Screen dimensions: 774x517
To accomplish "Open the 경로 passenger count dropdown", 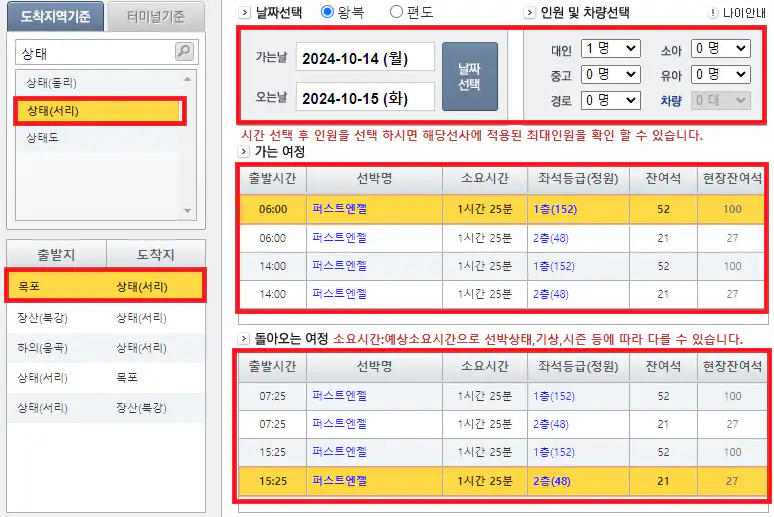I will (611, 100).
